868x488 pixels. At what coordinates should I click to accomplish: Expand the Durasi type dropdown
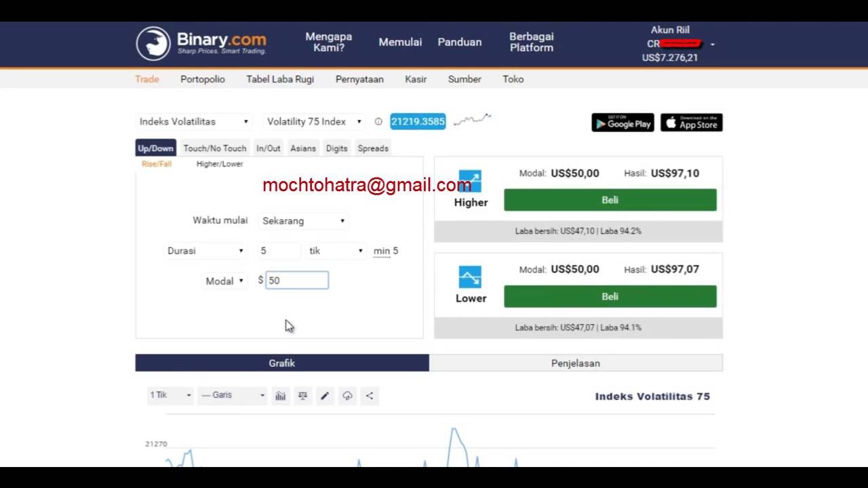(205, 251)
